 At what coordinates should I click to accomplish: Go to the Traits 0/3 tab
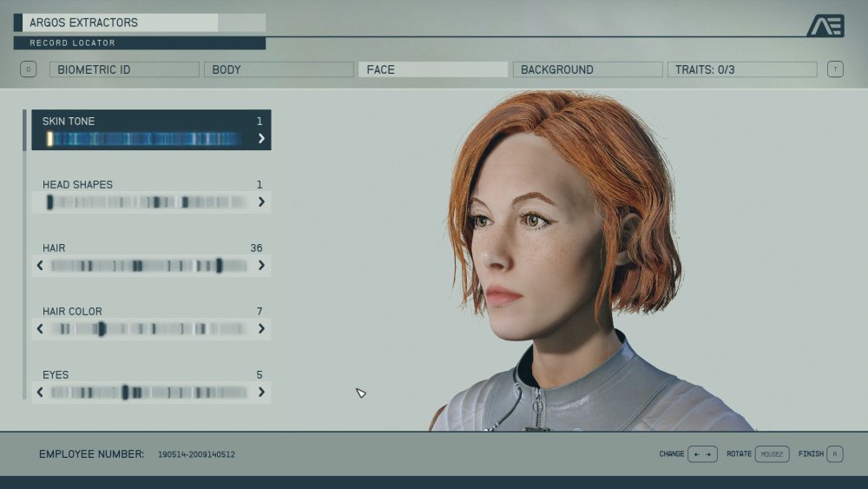click(x=742, y=69)
